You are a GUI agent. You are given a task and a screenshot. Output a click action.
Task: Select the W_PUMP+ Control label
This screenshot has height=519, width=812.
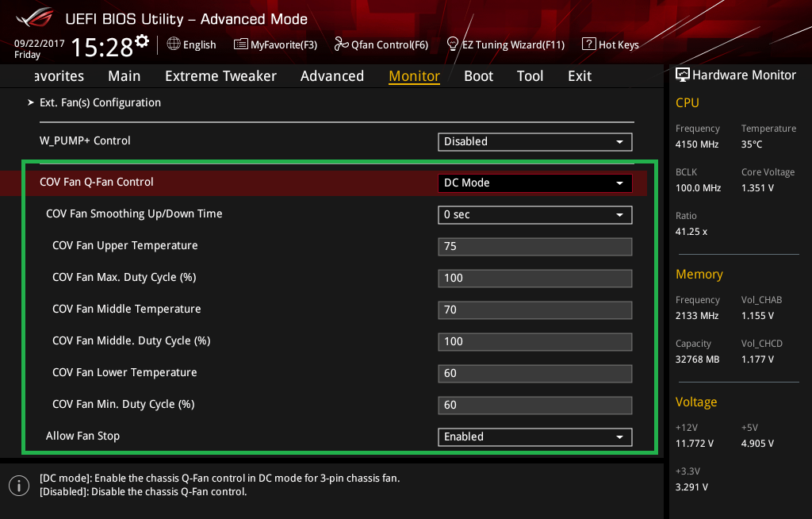click(x=85, y=140)
